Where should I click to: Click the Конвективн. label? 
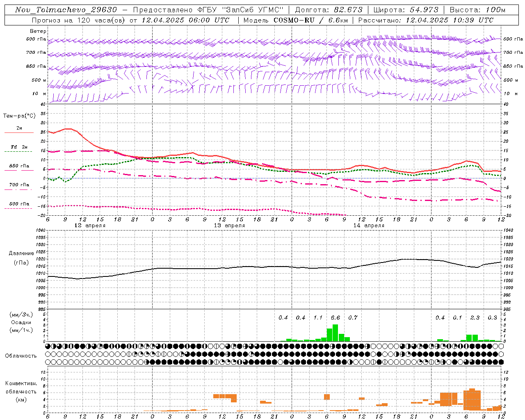pyautogui.click(x=21, y=383)
